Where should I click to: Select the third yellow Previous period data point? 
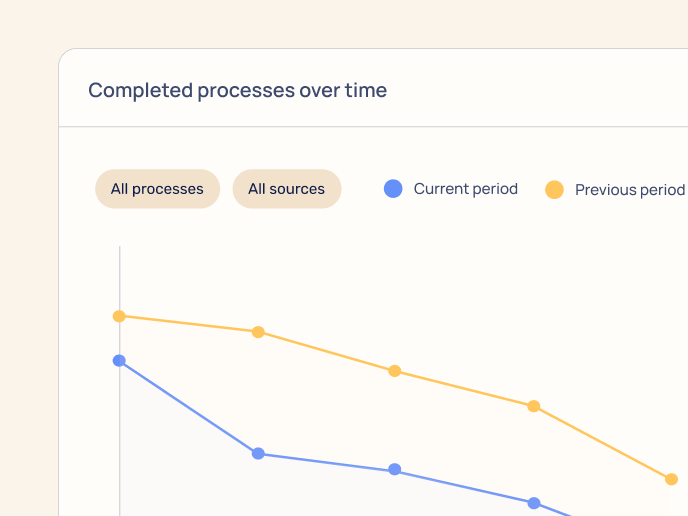(x=395, y=371)
